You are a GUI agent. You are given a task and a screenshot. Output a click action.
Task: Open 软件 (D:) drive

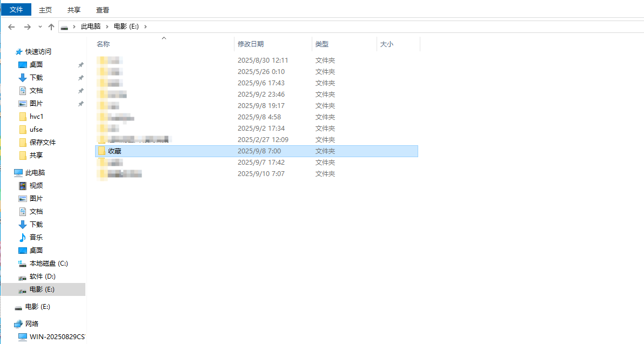click(x=42, y=276)
